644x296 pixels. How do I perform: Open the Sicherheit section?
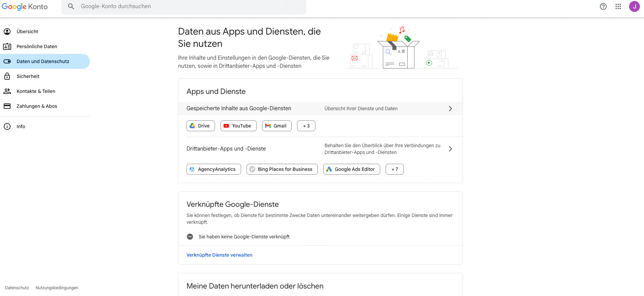point(45,76)
